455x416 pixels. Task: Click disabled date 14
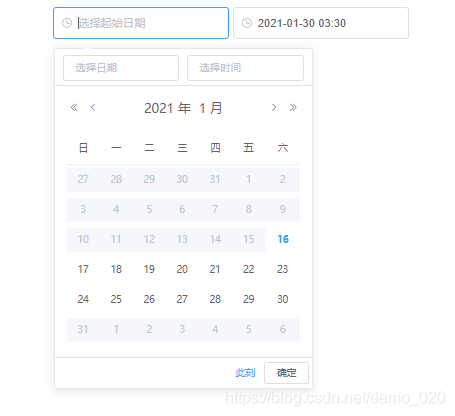point(215,239)
